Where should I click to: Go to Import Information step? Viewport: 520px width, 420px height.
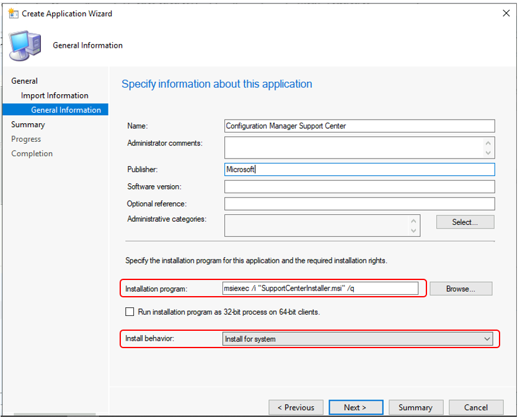pos(55,95)
